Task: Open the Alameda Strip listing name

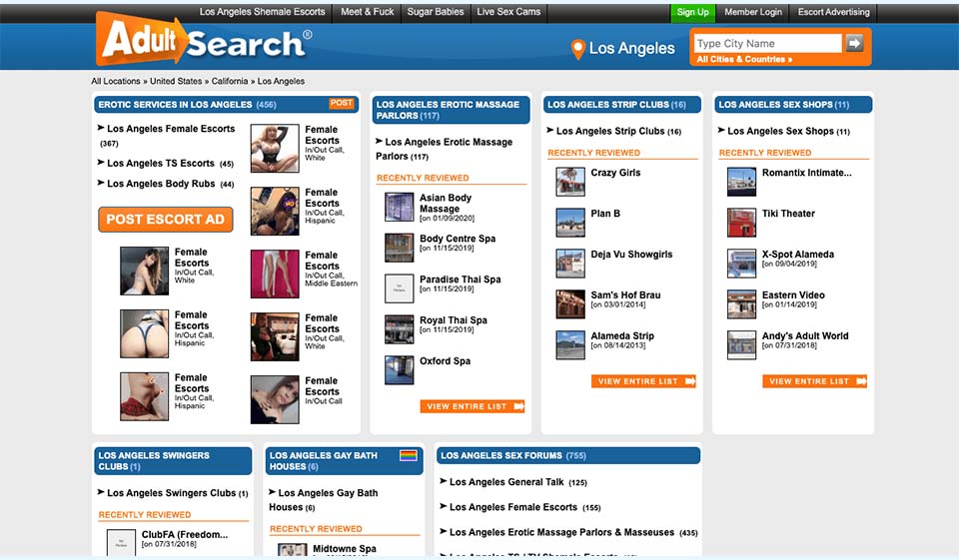Action: click(622, 335)
